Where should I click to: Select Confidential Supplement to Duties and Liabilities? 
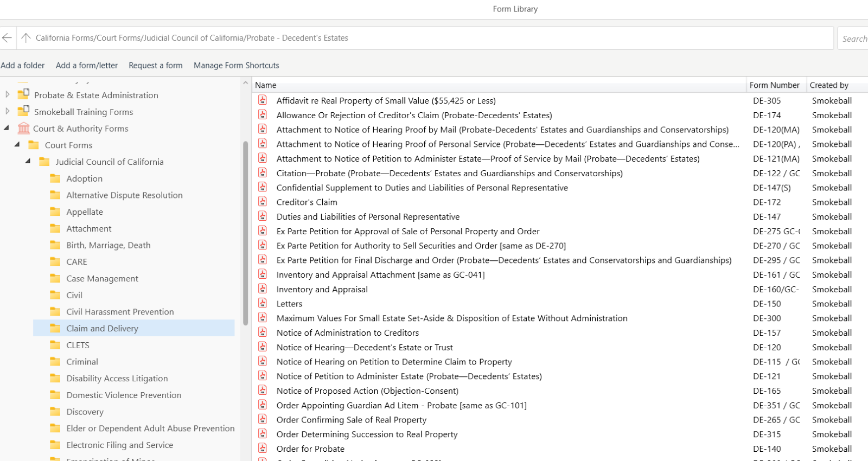[422, 188]
